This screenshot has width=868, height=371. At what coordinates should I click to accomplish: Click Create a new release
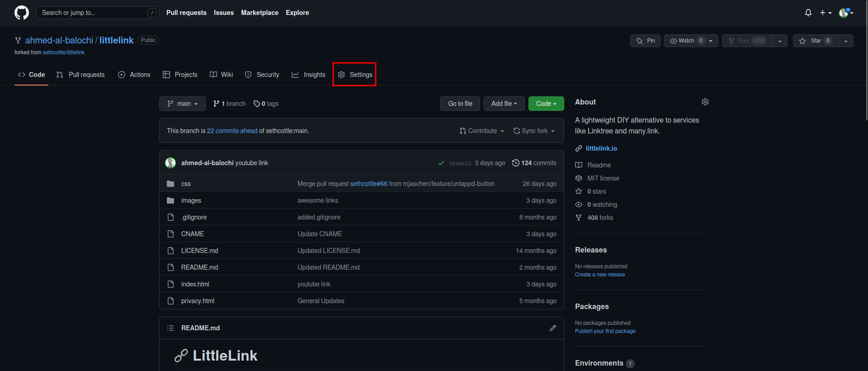[x=600, y=275]
